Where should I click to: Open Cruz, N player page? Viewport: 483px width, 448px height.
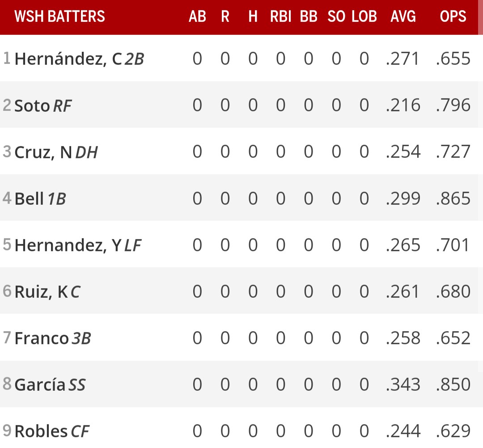(43, 152)
